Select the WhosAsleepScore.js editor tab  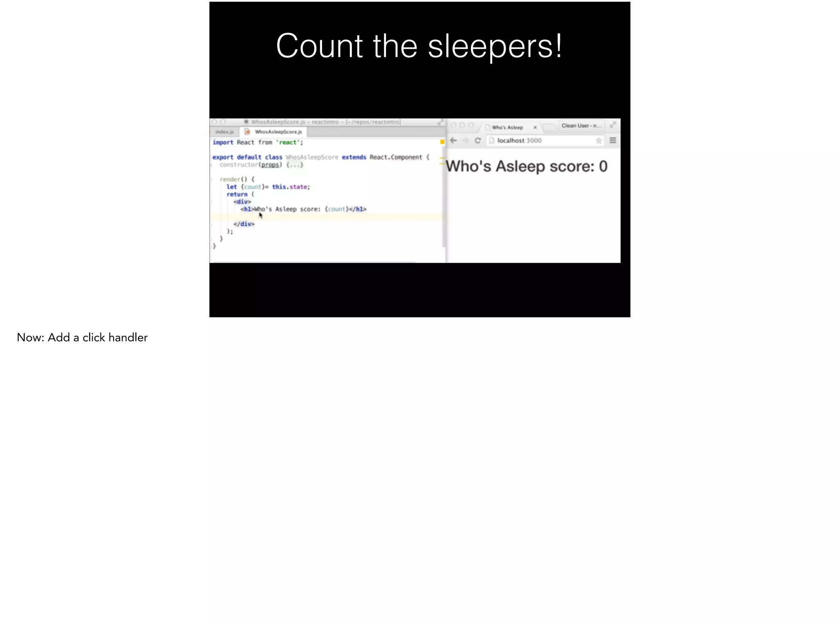point(278,132)
